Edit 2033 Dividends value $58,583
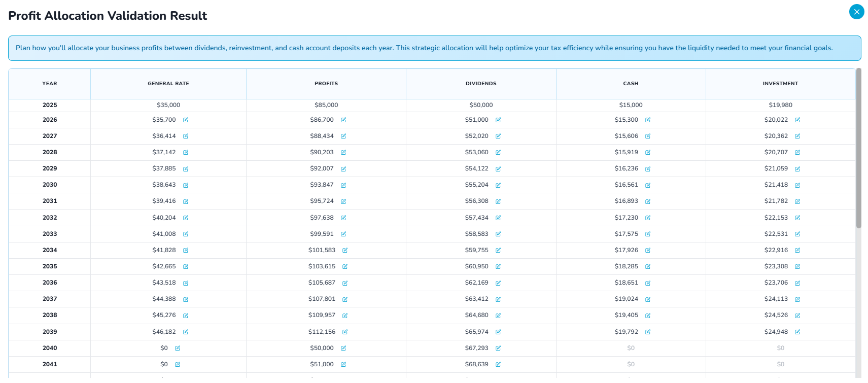Viewport: 868px width, 383px height. (x=498, y=234)
